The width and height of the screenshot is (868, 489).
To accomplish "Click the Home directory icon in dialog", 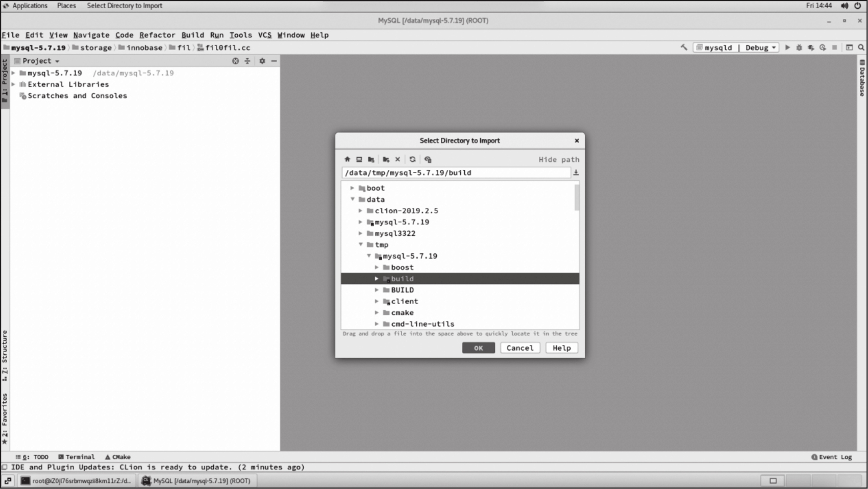I will coord(348,159).
